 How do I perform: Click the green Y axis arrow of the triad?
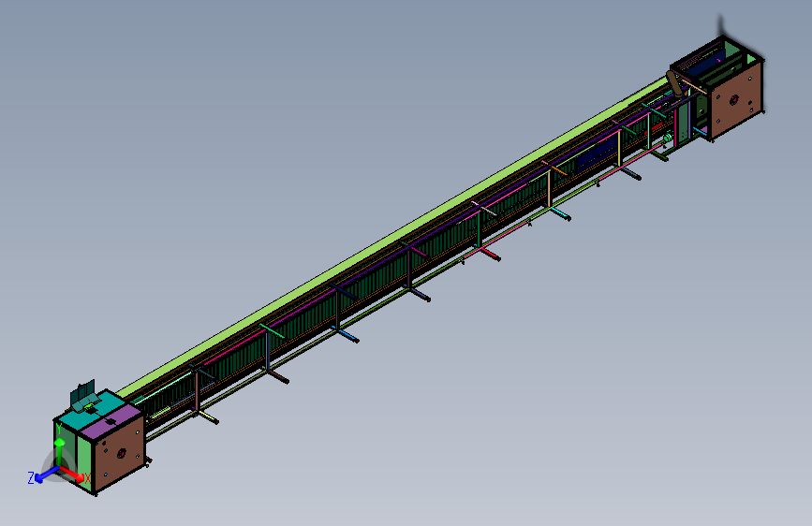point(59,451)
